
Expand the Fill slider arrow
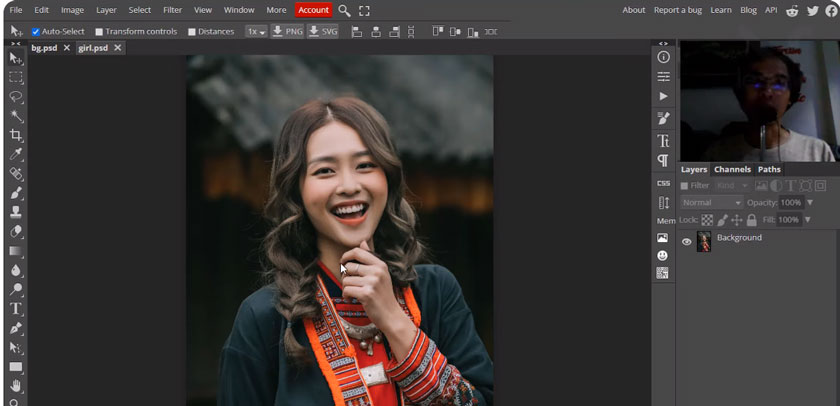click(807, 220)
